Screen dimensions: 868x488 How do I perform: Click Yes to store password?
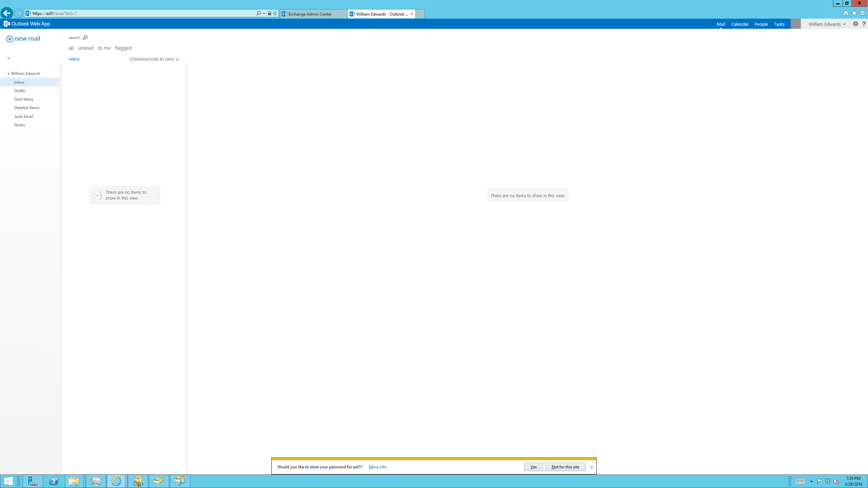(x=532, y=467)
